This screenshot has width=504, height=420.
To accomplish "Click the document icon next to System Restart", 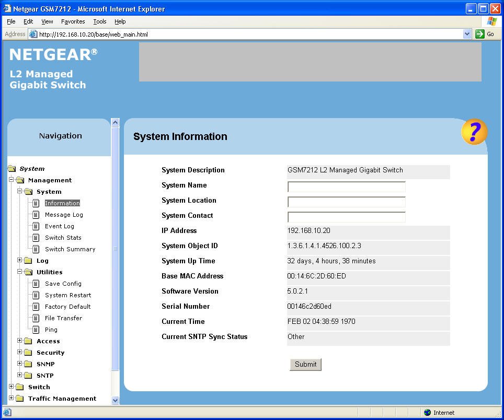I will [36, 296].
